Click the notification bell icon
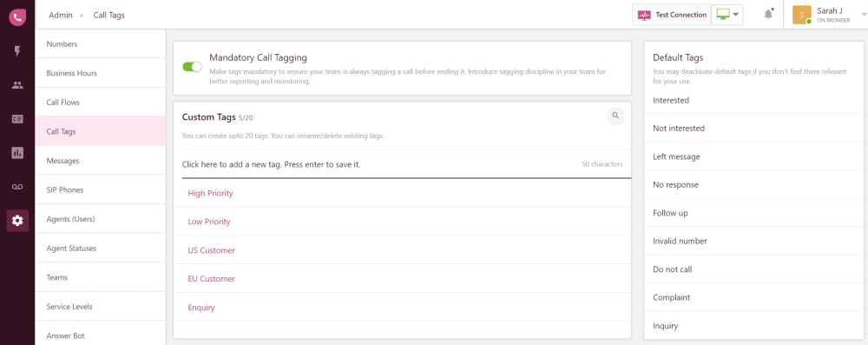 tap(768, 15)
